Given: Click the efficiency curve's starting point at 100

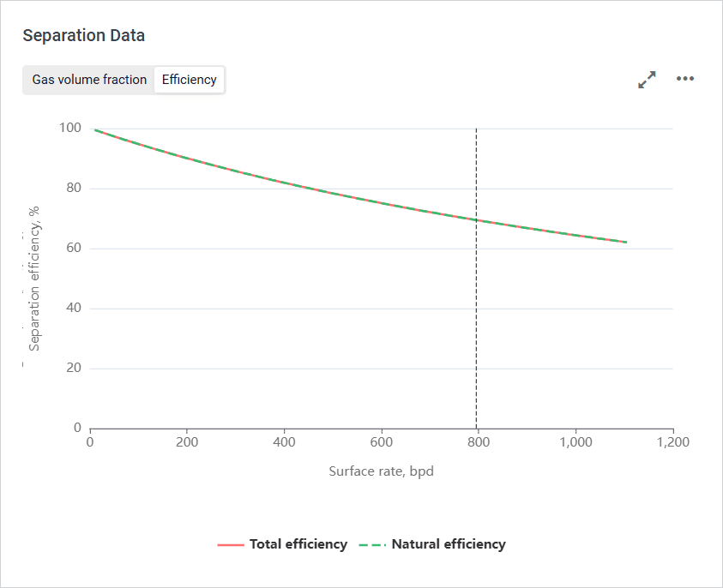Looking at the screenshot, I should pyautogui.click(x=94, y=129).
